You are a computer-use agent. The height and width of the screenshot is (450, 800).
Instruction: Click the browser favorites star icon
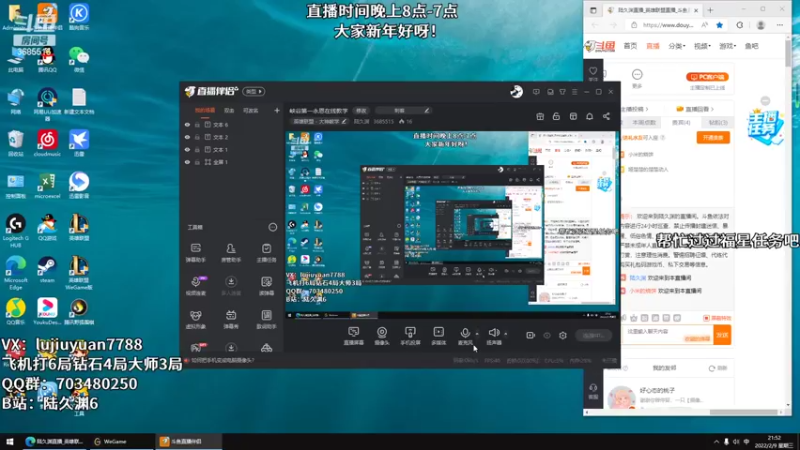[719, 25]
